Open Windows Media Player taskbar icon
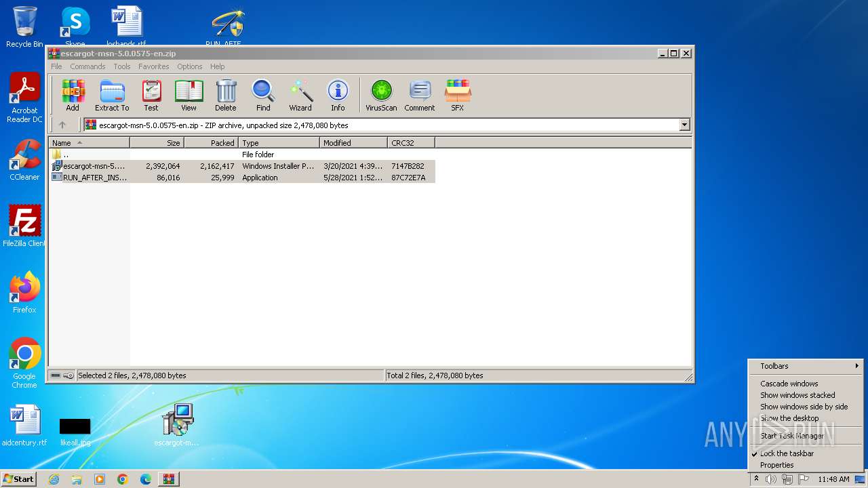This screenshot has width=868, height=488. (100, 479)
